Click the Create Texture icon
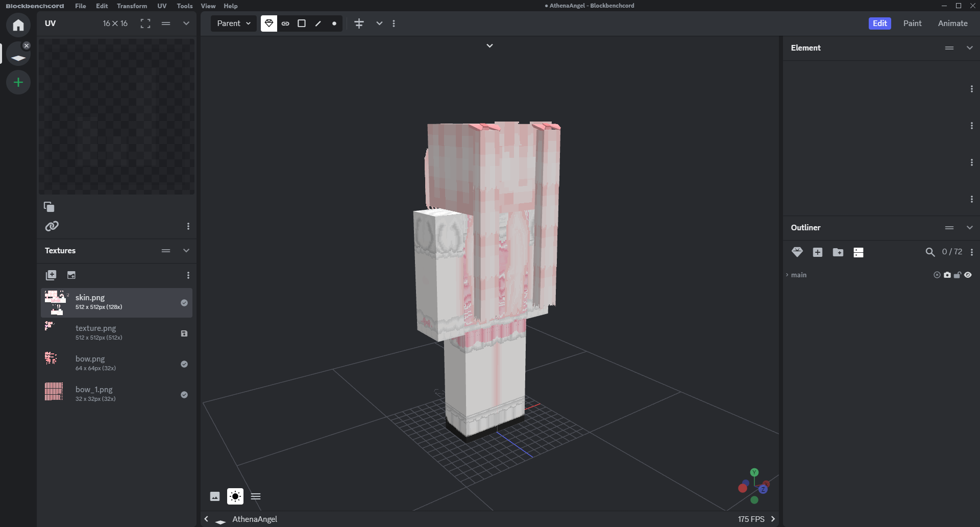Screen dimensions: 980x527 (71, 275)
